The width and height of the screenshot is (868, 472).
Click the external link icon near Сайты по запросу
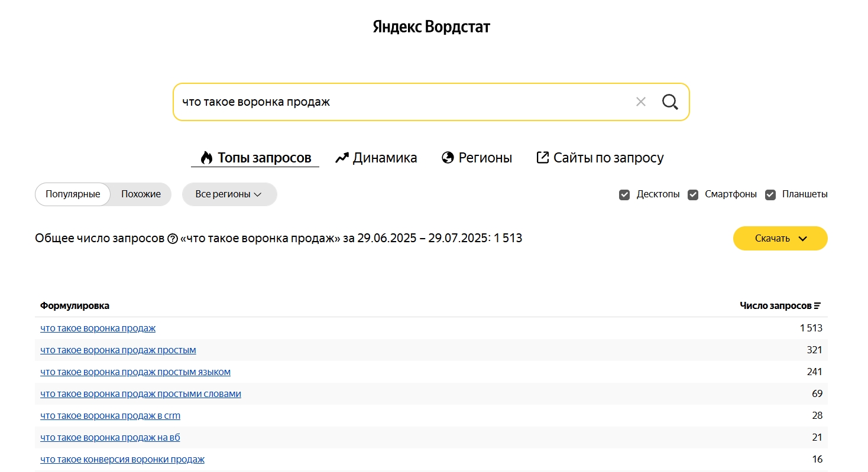(542, 157)
